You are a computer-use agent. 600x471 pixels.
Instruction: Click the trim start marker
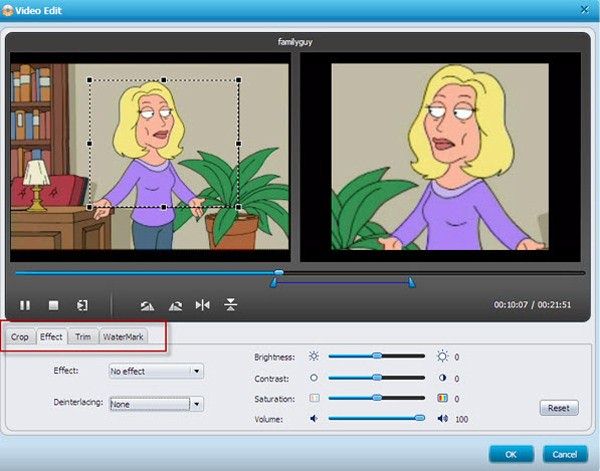[273, 283]
